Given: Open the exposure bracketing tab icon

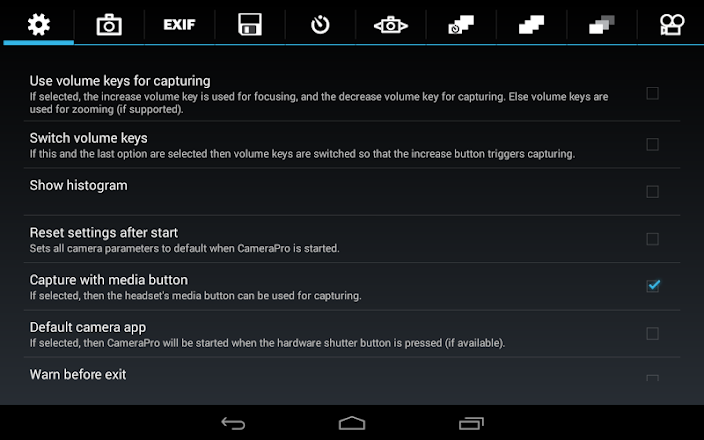Looking at the screenshot, I should pyautogui.click(x=602, y=25).
